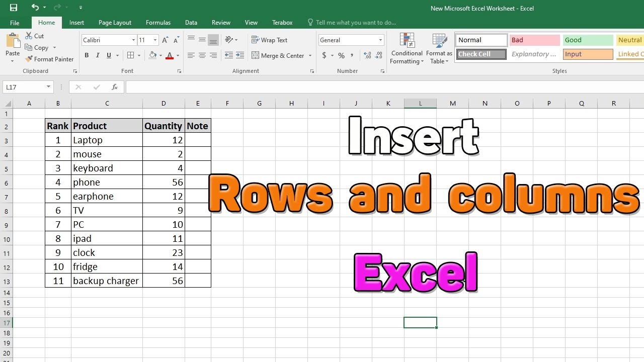The width and height of the screenshot is (644, 362).
Task: Expand the Name Box L17 dropdown
Action: coord(49,87)
